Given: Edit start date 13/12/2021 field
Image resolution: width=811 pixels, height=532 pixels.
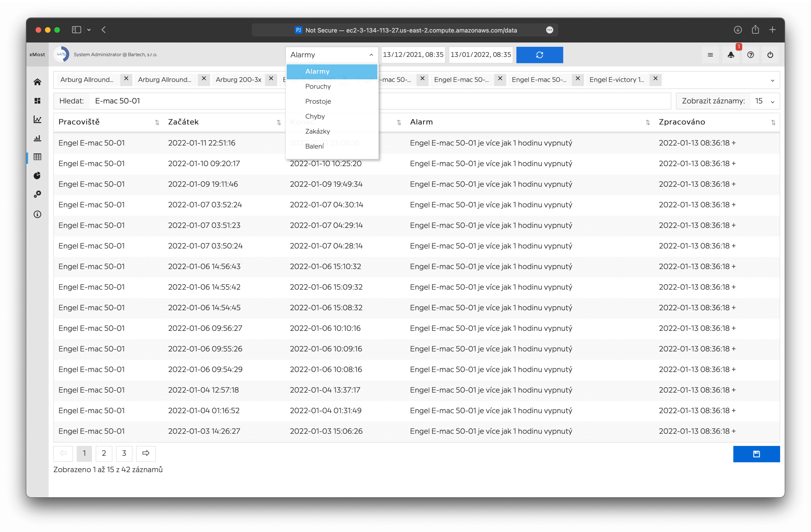Looking at the screenshot, I should 413,55.
